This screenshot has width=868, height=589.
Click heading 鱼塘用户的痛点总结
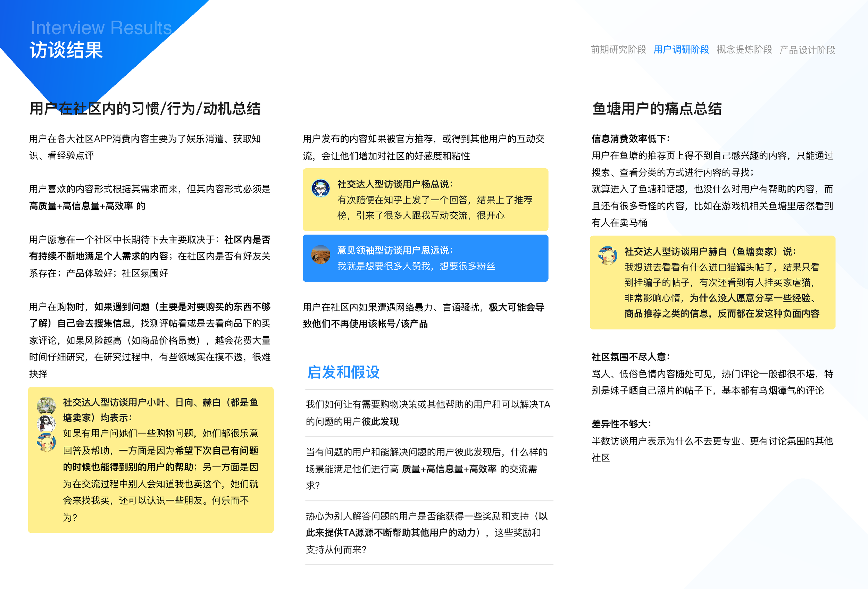tap(657, 109)
